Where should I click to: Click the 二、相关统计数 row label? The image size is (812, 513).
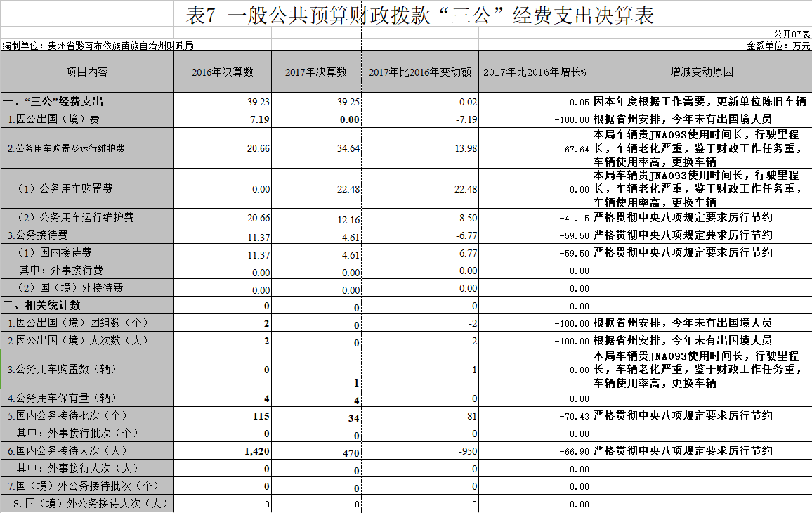[x=41, y=305]
